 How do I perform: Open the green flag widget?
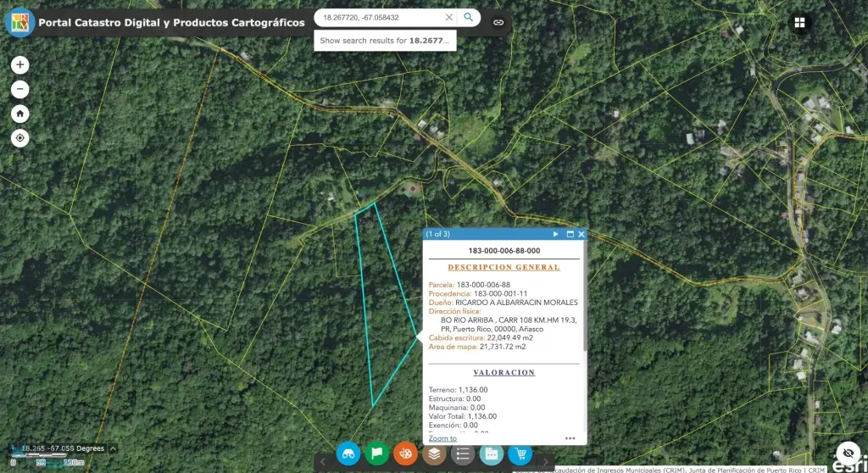click(x=377, y=454)
